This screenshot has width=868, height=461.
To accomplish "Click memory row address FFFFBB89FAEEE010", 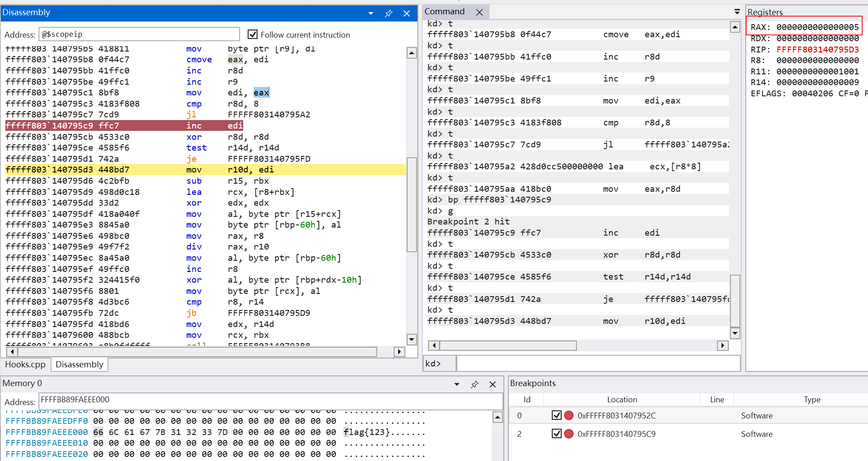I will pyautogui.click(x=47, y=443).
